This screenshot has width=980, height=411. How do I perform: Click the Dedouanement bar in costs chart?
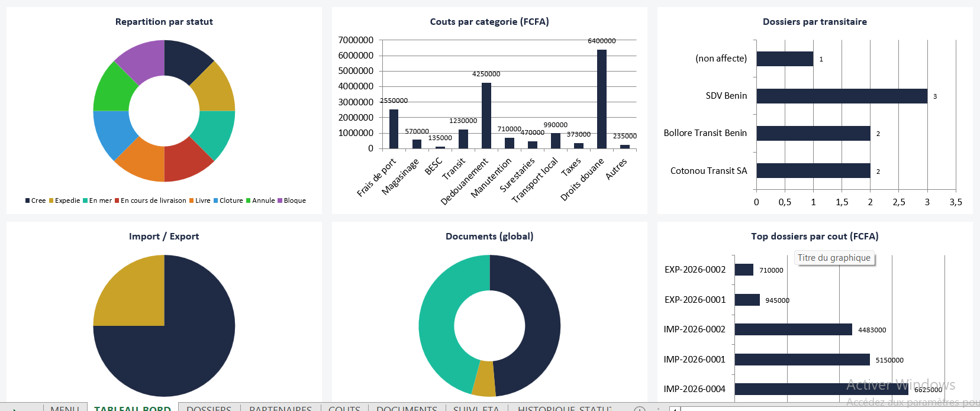point(486,115)
